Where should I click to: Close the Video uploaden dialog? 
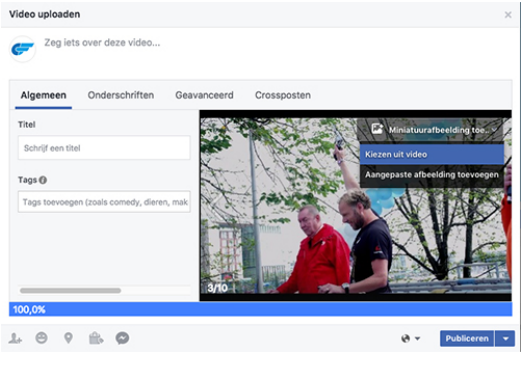pyautogui.click(x=508, y=15)
